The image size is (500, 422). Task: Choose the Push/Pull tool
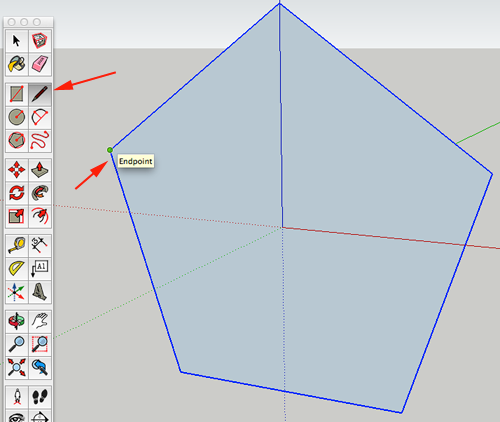click(40, 170)
